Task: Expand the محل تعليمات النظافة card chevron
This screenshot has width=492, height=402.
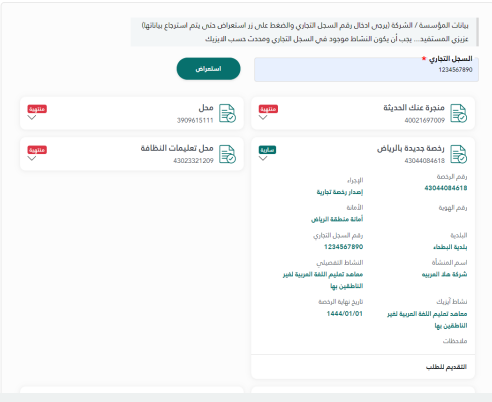Action: (x=32, y=158)
